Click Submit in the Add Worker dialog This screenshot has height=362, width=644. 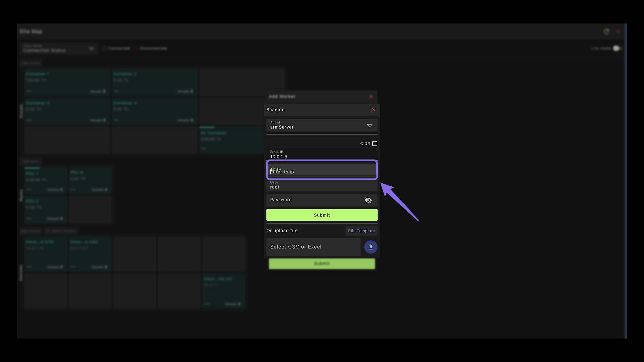click(x=322, y=264)
